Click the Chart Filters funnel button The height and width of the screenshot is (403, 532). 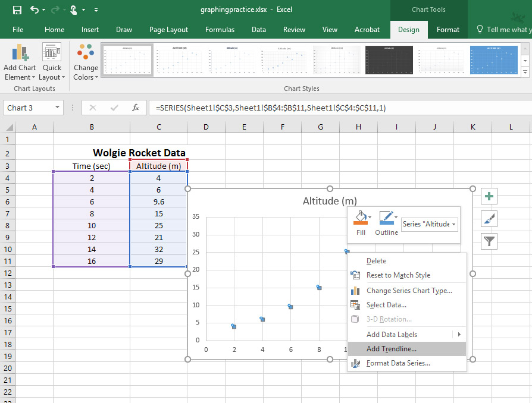click(x=489, y=241)
